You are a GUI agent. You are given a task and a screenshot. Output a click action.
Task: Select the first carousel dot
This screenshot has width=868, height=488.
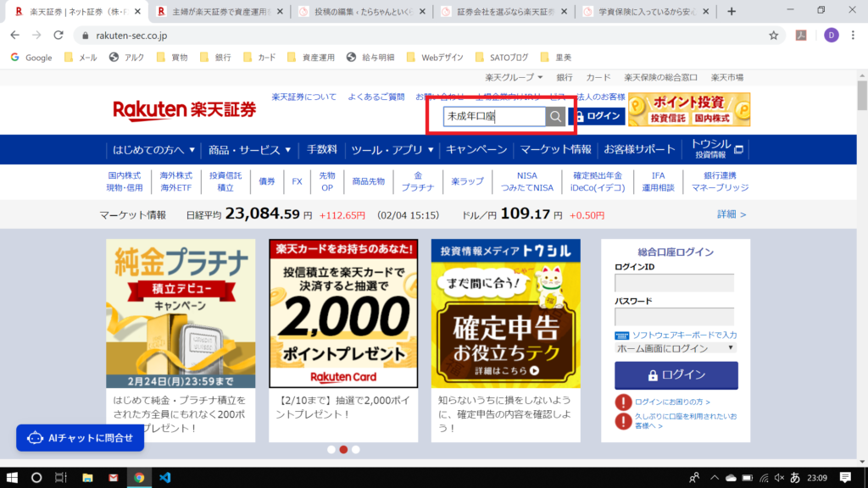tap(331, 449)
